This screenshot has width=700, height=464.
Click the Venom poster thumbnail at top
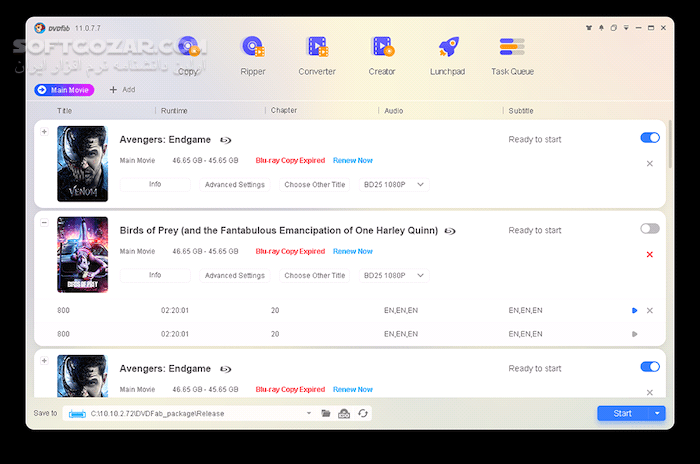coord(82,163)
